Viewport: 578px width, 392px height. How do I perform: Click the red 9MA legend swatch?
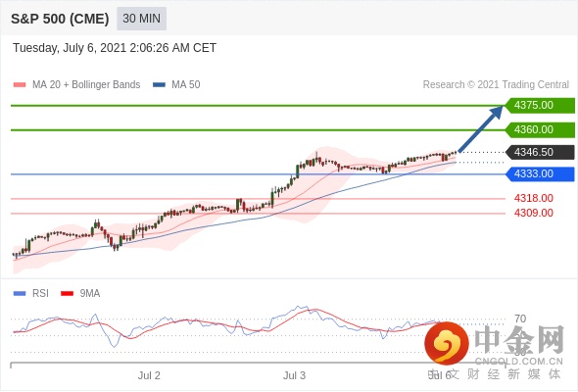[67, 294]
